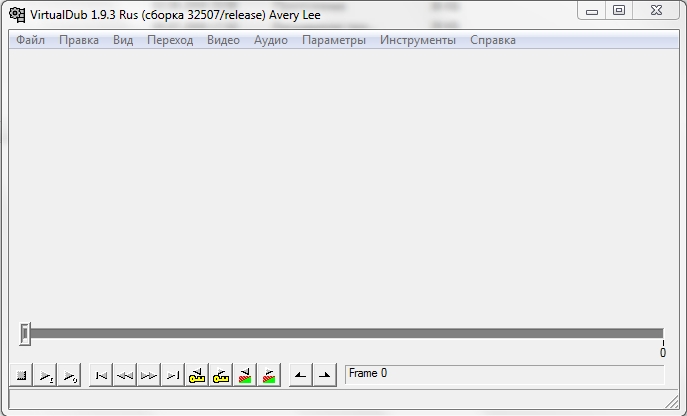Open the Правка menu
Viewport: 687px width, 416px height.
(x=79, y=40)
